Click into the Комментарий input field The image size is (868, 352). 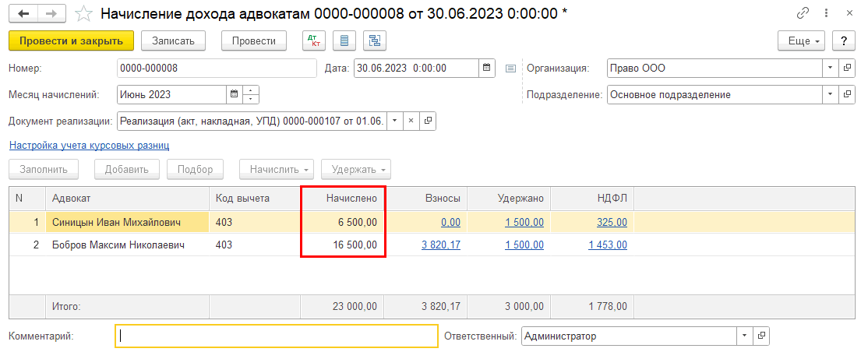click(x=277, y=336)
